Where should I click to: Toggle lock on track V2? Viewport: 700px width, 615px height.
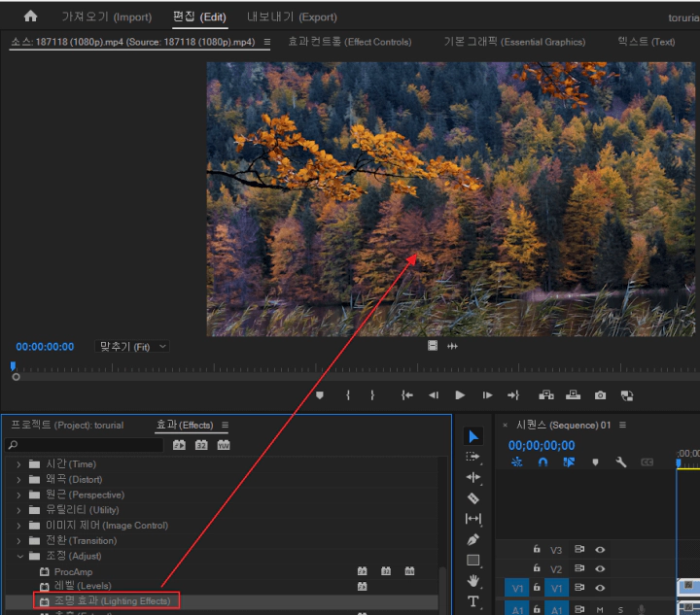click(x=537, y=568)
